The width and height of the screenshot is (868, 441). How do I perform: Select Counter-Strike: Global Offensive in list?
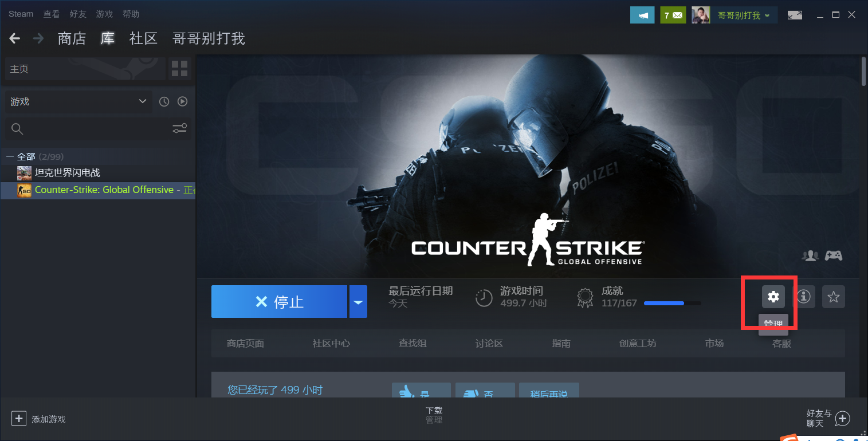pyautogui.click(x=97, y=190)
